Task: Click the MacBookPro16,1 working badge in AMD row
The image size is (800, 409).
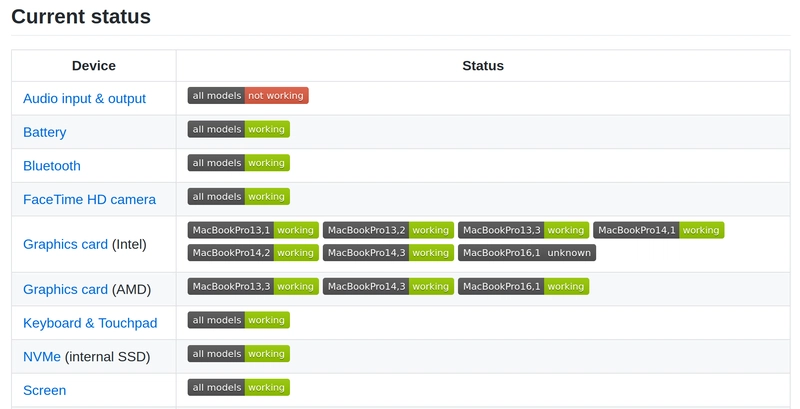Action: coord(523,286)
